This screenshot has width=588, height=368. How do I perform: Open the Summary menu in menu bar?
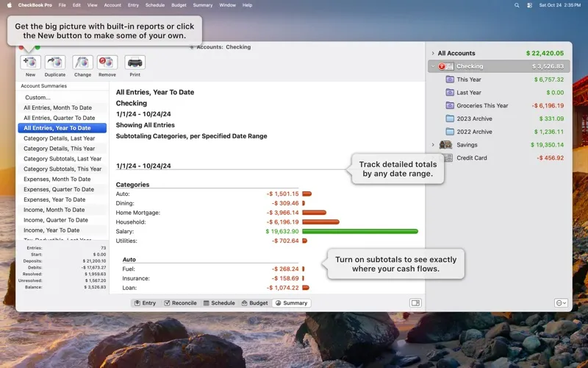click(x=203, y=5)
